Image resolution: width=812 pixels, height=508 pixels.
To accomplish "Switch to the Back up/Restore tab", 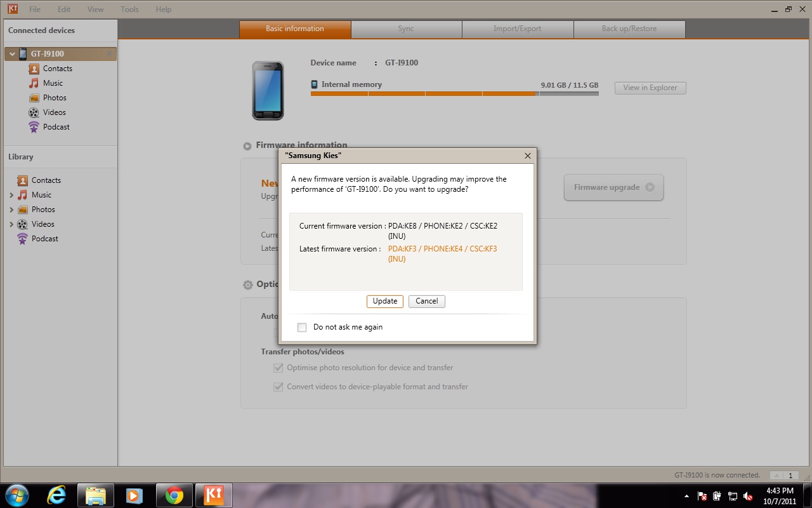I will [x=629, y=29].
